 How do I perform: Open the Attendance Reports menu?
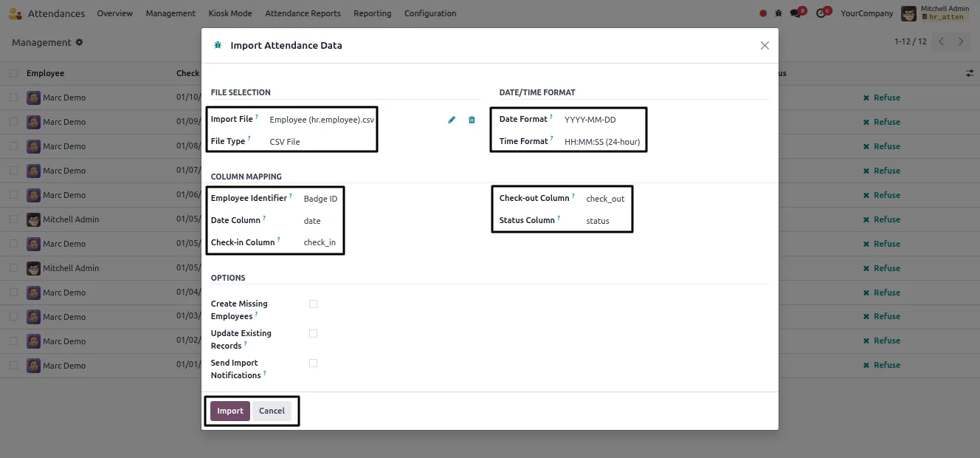303,13
